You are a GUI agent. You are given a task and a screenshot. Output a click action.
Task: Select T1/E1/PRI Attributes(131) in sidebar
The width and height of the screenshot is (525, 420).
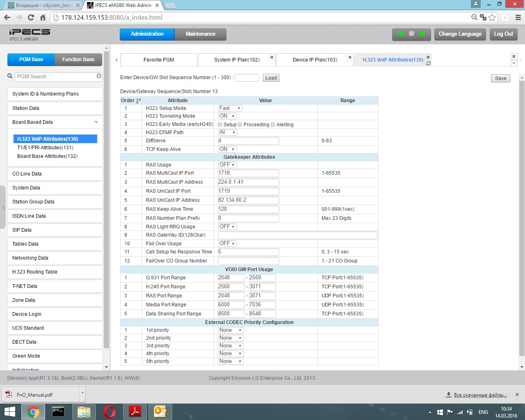[x=45, y=148]
